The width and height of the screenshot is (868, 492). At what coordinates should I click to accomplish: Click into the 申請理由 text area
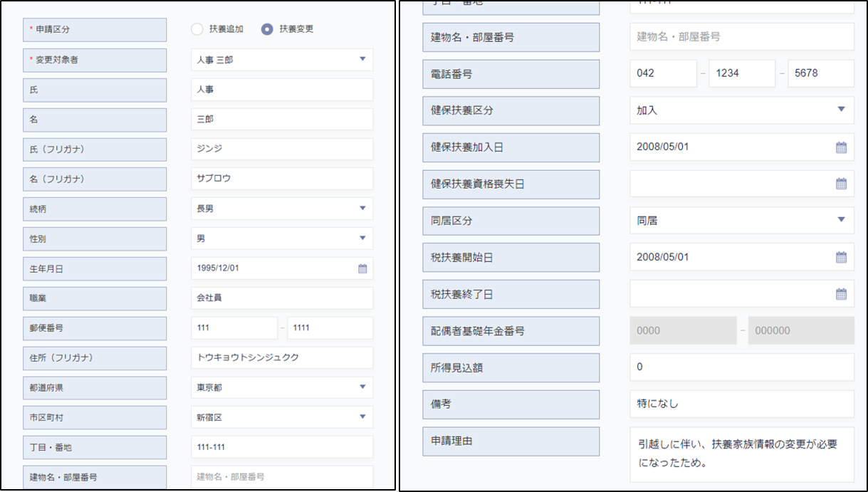click(741, 454)
